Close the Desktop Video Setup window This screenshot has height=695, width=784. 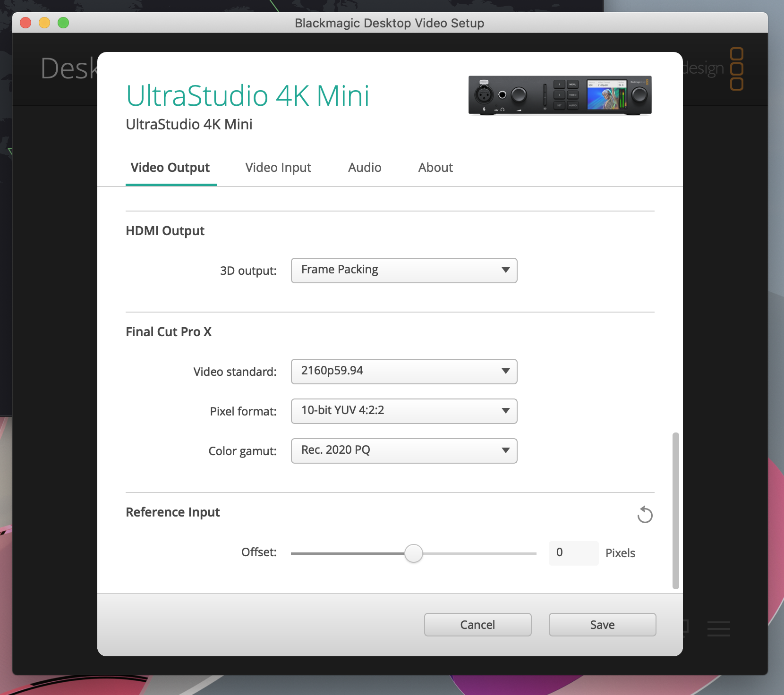point(26,23)
